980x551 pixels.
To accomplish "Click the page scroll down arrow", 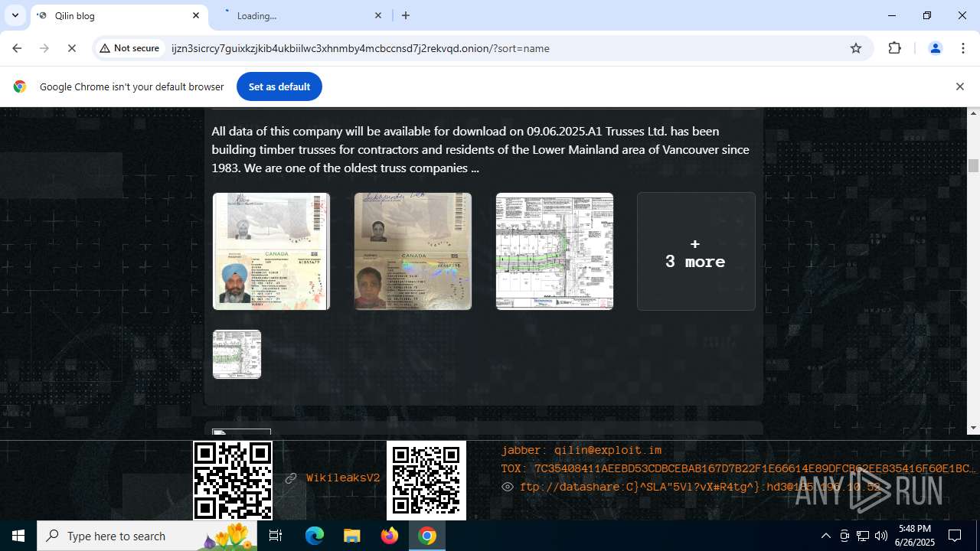I will (973, 428).
